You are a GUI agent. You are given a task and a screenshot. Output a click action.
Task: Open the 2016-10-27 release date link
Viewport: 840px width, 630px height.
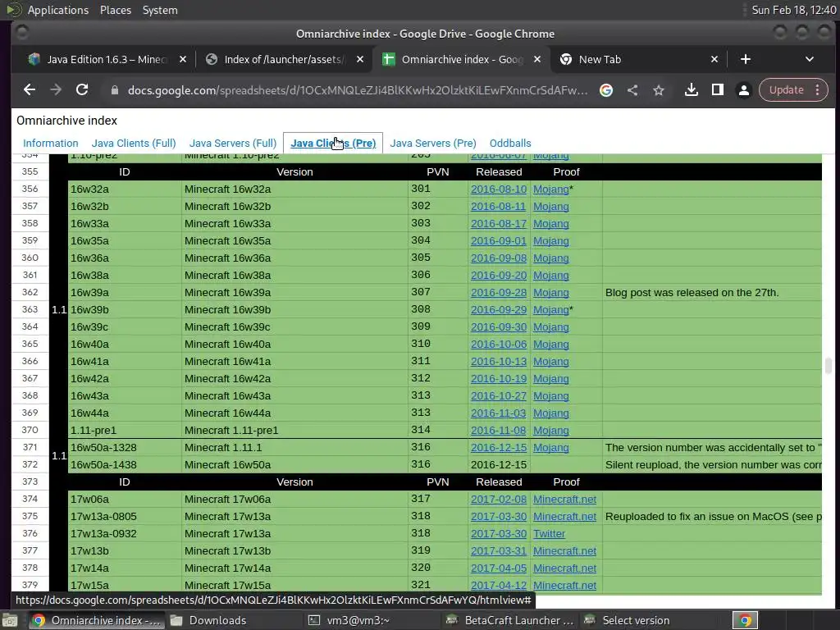pyautogui.click(x=498, y=396)
